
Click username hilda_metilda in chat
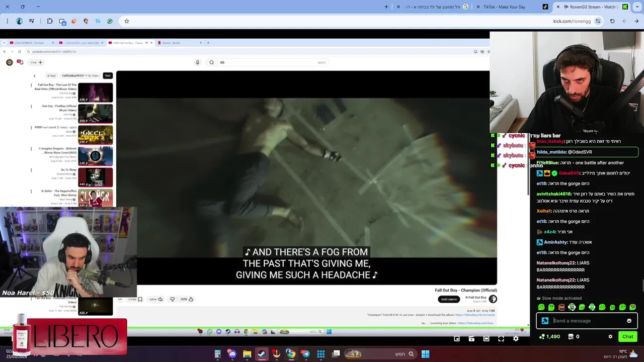(551, 152)
